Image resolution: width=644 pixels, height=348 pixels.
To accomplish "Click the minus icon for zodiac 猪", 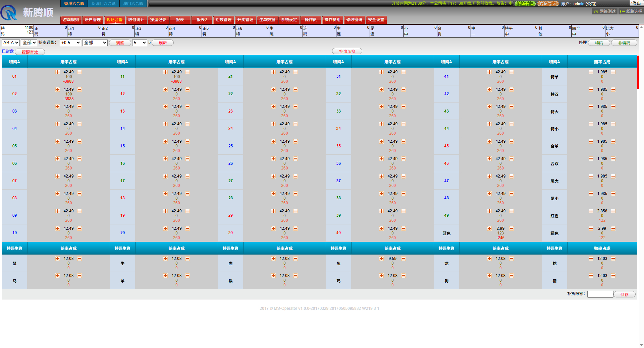I will (613, 276).
